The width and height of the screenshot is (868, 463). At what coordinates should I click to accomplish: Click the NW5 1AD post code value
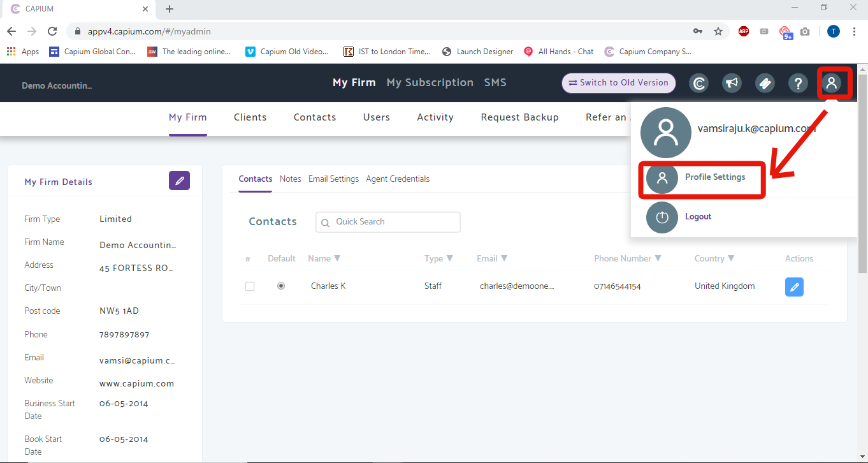click(119, 311)
